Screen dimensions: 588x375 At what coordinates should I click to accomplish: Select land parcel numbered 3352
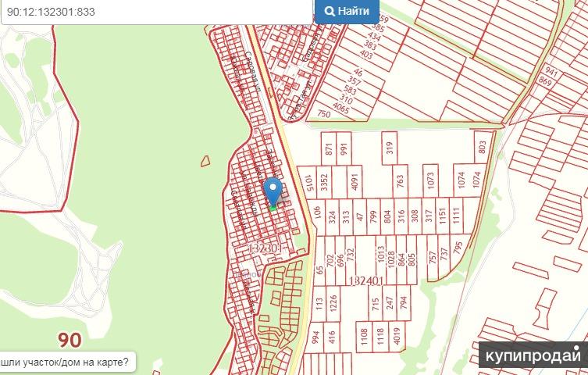pyautogui.click(x=324, y=182)
